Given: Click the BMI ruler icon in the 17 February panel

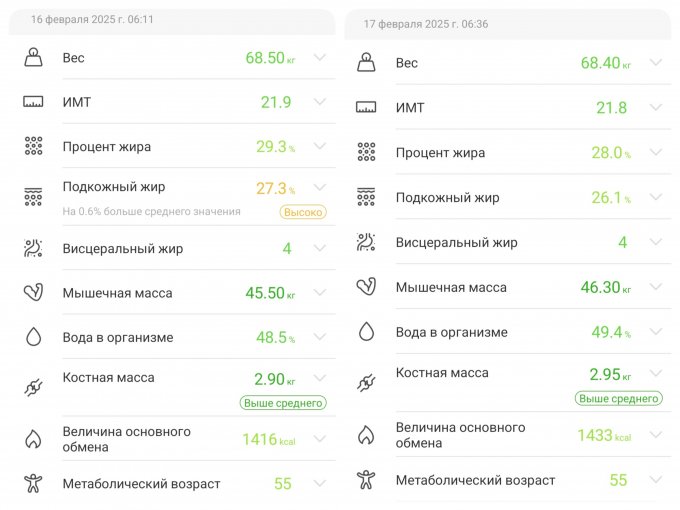Looking at the screenshot, I should pos(366,108).
